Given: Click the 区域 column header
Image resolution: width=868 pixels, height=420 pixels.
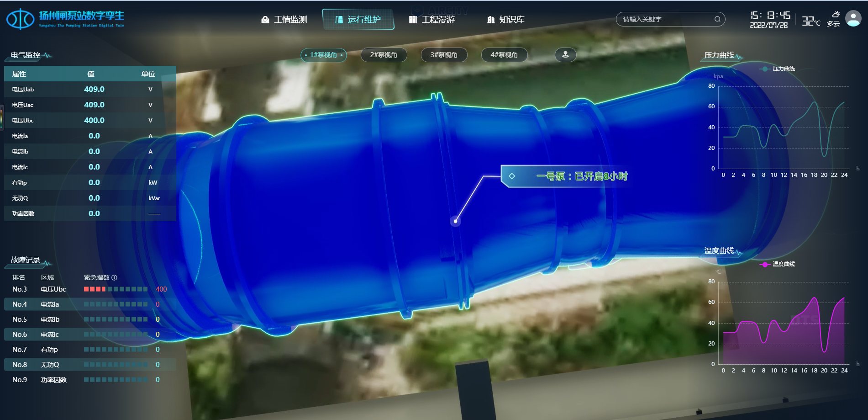Looking at the screenshot, I should pyautogui.click(x=47, y=277).
